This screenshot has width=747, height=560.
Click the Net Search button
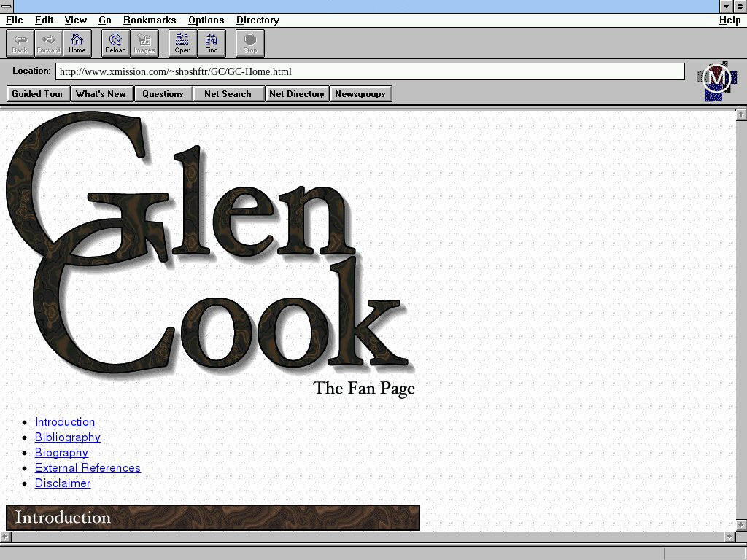point(228,94)
